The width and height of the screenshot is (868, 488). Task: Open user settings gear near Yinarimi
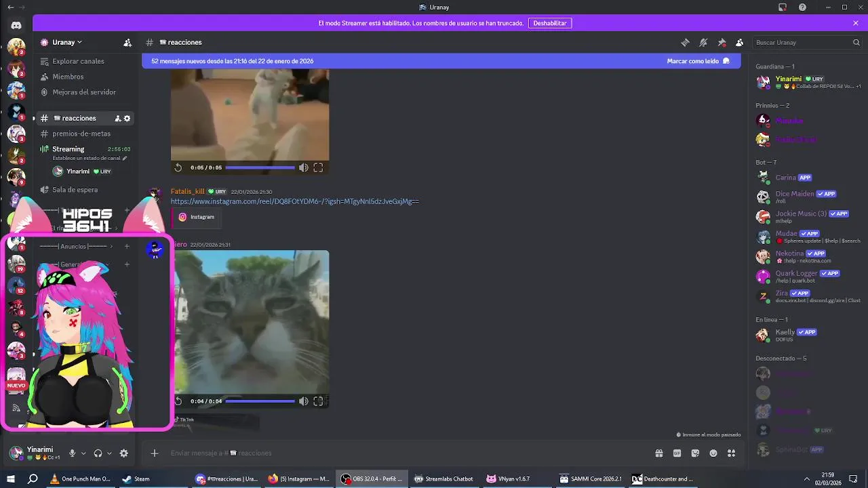pyautogui.click(x=123, y=453)
